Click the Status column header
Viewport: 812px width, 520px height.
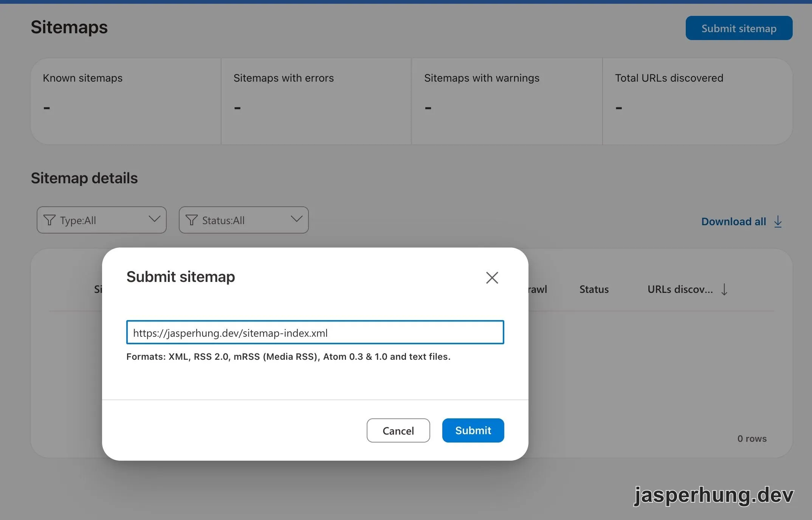coord(594,289)
